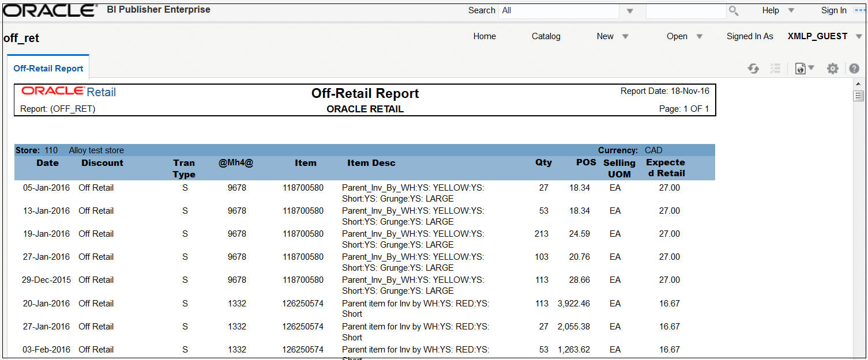Click the vertical scrollbar thumb
Image resolution: width=868 pixels, height=360 pixels.
[x=858, y=96]
